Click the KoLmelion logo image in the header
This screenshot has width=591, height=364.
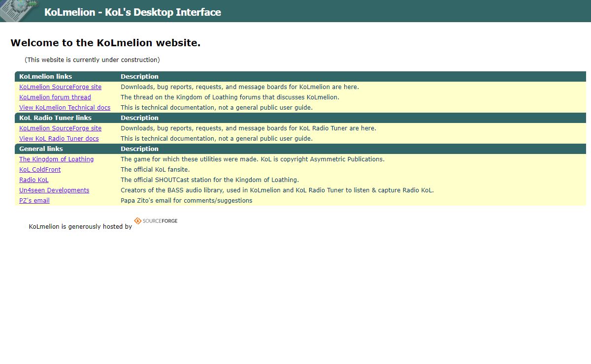click(x=19, y=10)
